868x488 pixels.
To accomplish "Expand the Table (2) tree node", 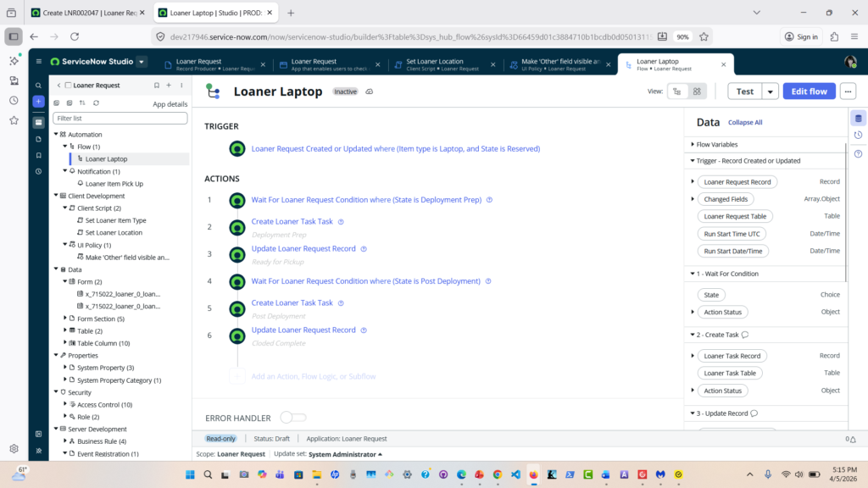I will 65,331.
